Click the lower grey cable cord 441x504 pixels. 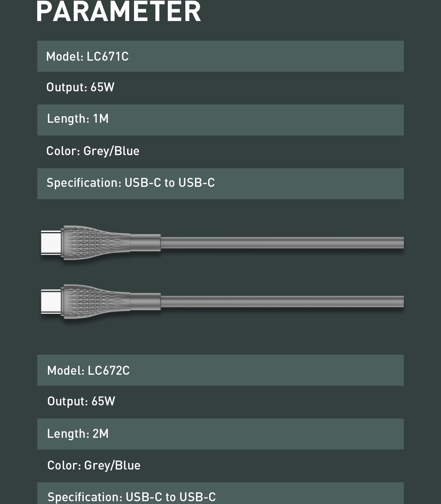(282, 302)
